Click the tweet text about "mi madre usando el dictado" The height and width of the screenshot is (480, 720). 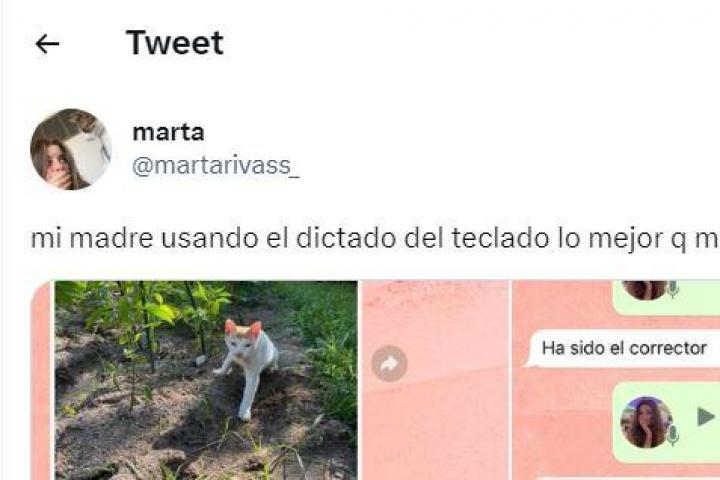375,239
